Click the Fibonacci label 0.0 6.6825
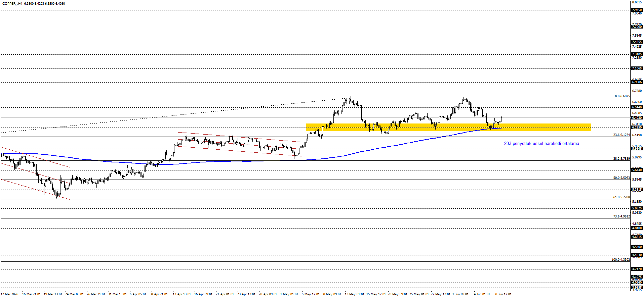This screenshot has width=644, height=298. click(622, 96)
